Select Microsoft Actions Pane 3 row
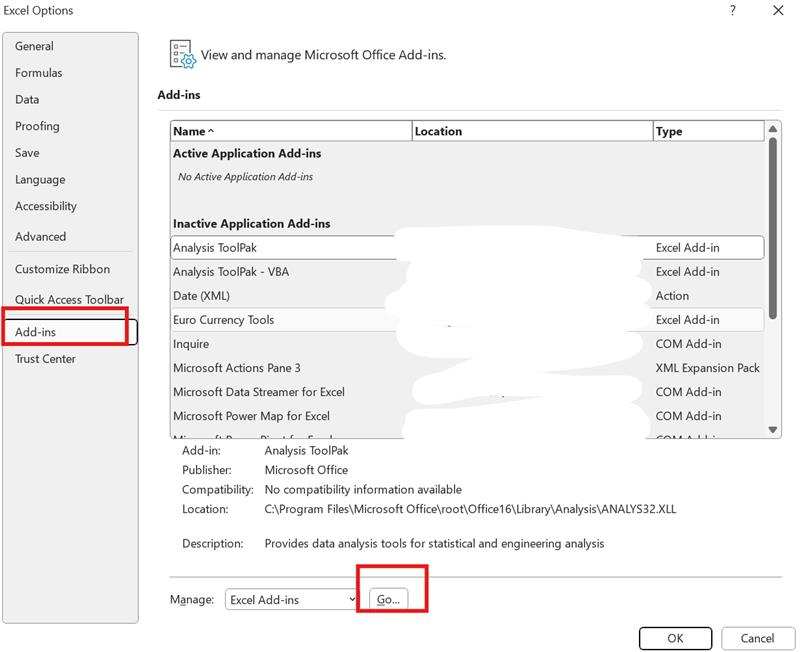The height and width of the screenshot is (652, 800). [467, 368]
